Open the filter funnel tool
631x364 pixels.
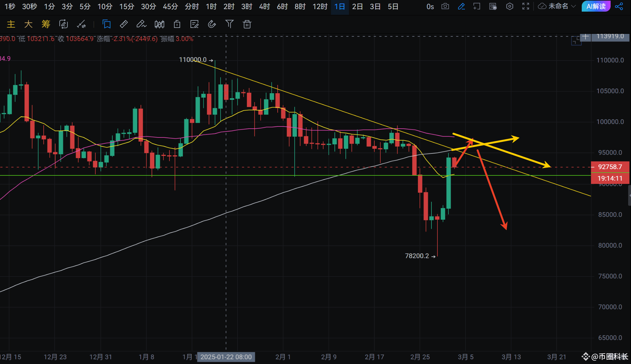(x=229, y=24)
